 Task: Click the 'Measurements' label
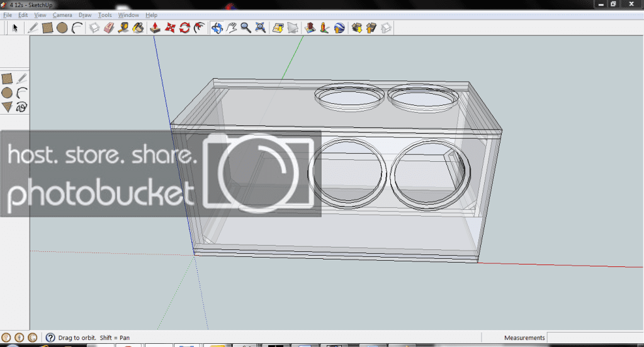[524, 338]
